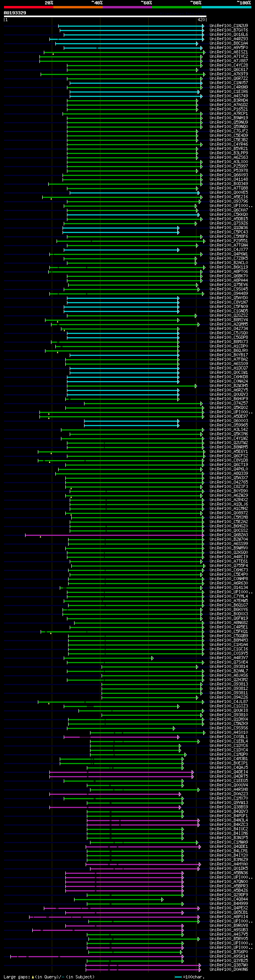Select hit label UniRef100_Q00VE5
The width and height of the screenshot is (255, 980).
[x=229, y=193]
